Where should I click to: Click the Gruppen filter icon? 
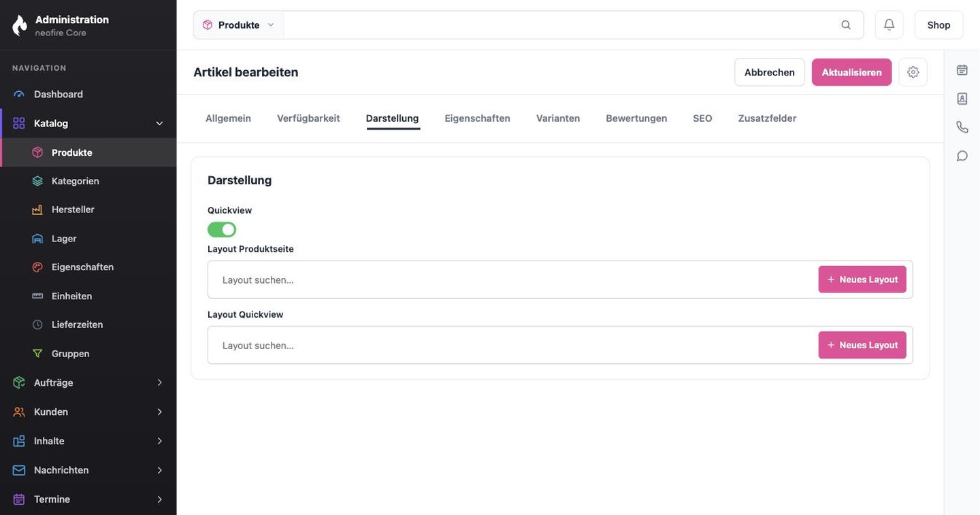(x=37, y=354)
